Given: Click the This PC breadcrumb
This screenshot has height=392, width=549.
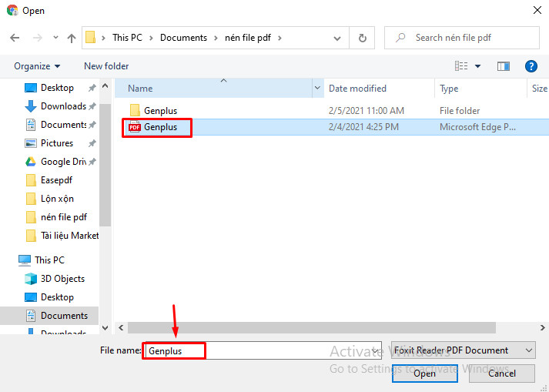Looking at the screenshot, I should point(127,38).
